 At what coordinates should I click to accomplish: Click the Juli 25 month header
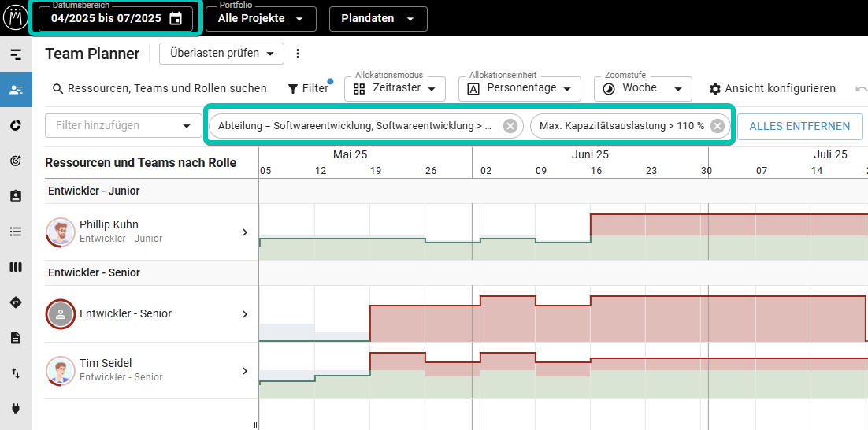pyautogui.click(x=831, y=154)
